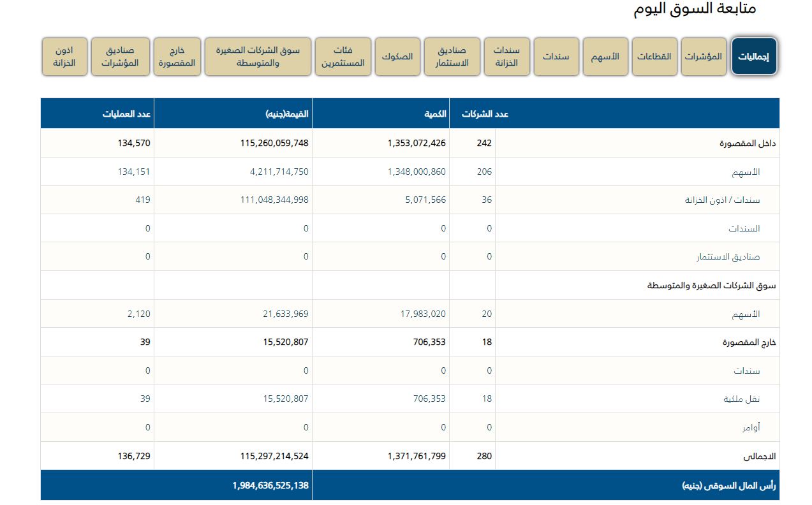Switch to the خارج المقصورة tab button

tap(177, 57)
